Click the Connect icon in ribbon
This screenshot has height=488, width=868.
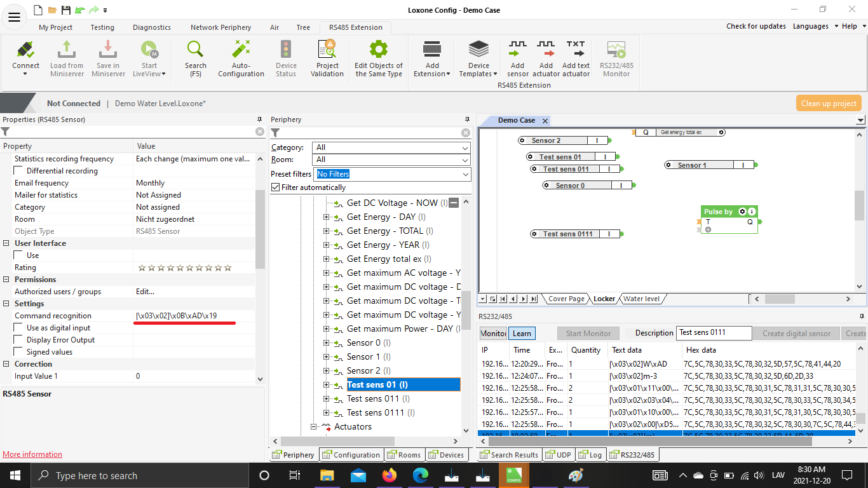pyautogui.click(x=25, y=51)
